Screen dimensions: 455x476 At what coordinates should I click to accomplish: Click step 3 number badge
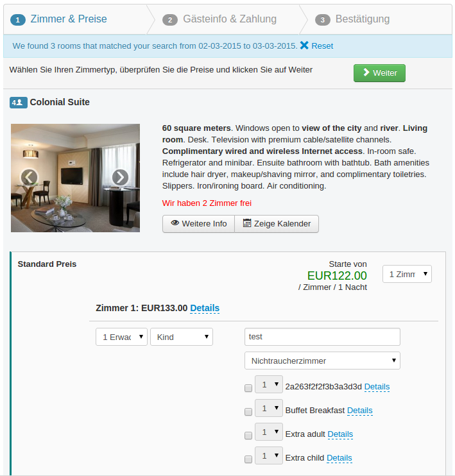point(323,20)
